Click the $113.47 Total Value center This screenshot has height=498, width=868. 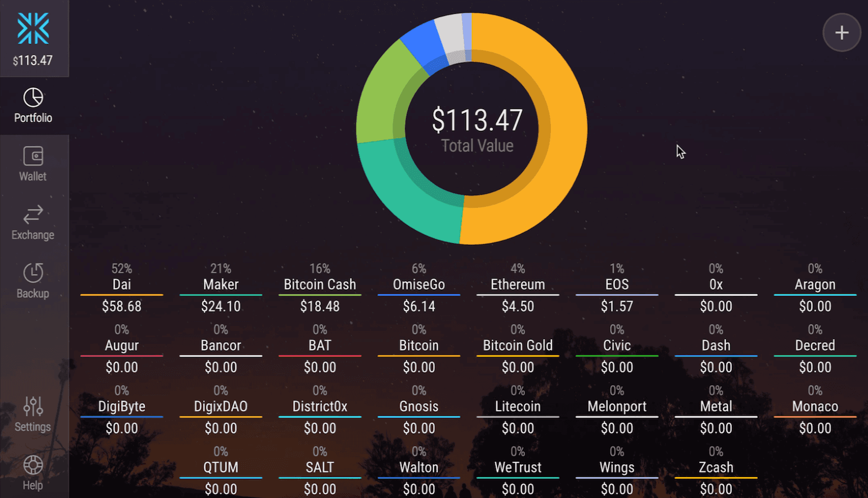pyautogui.click(x=477, y=129)
